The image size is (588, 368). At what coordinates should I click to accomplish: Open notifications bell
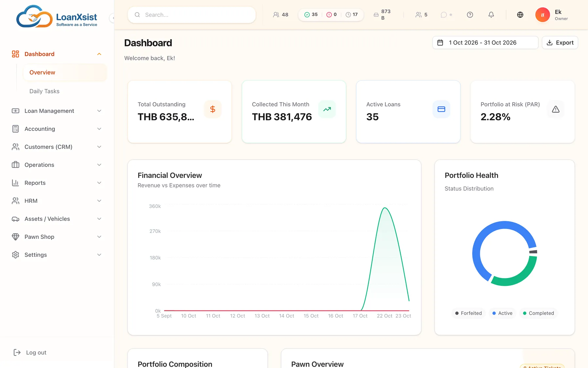tap(491, 15)
